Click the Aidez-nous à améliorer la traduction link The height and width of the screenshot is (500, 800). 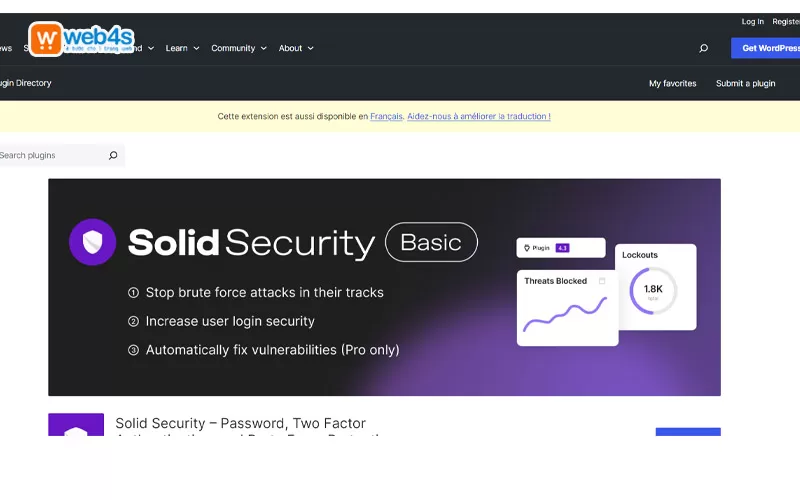[x=478, y=116]
